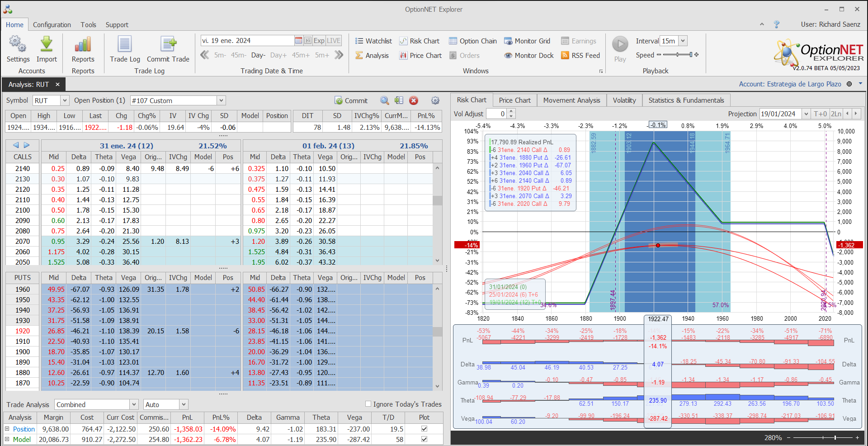
Task: Jump forward with the double right arrow
Action: pos(339,55)
